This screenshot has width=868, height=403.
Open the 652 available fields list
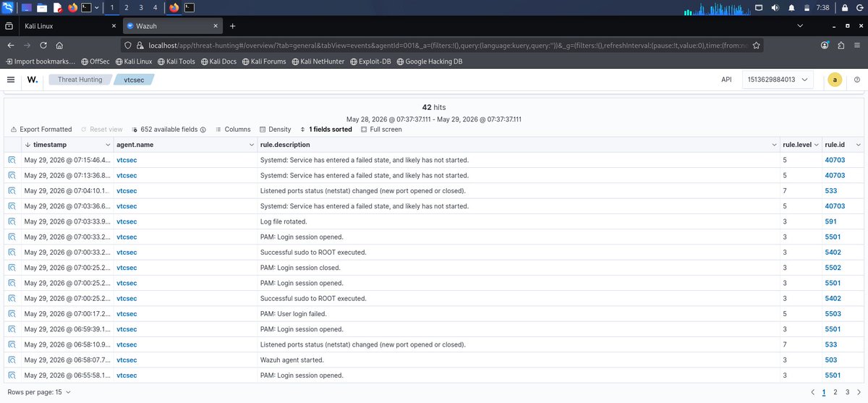click(169, 130)
